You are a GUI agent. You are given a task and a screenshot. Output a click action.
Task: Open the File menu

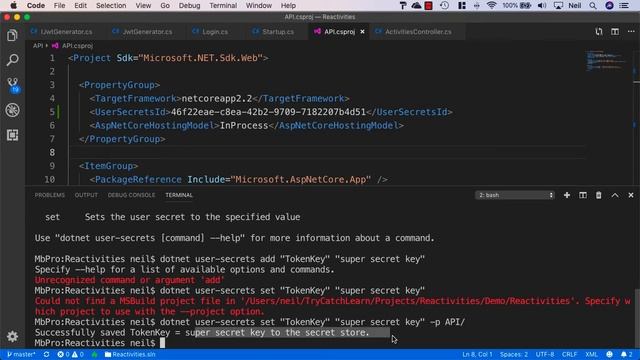(x=59, y=5)
